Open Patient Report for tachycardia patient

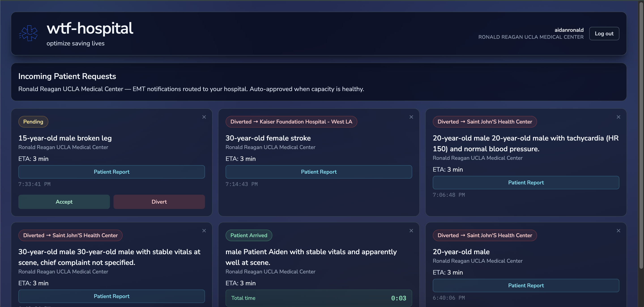(x=526, y=183)
